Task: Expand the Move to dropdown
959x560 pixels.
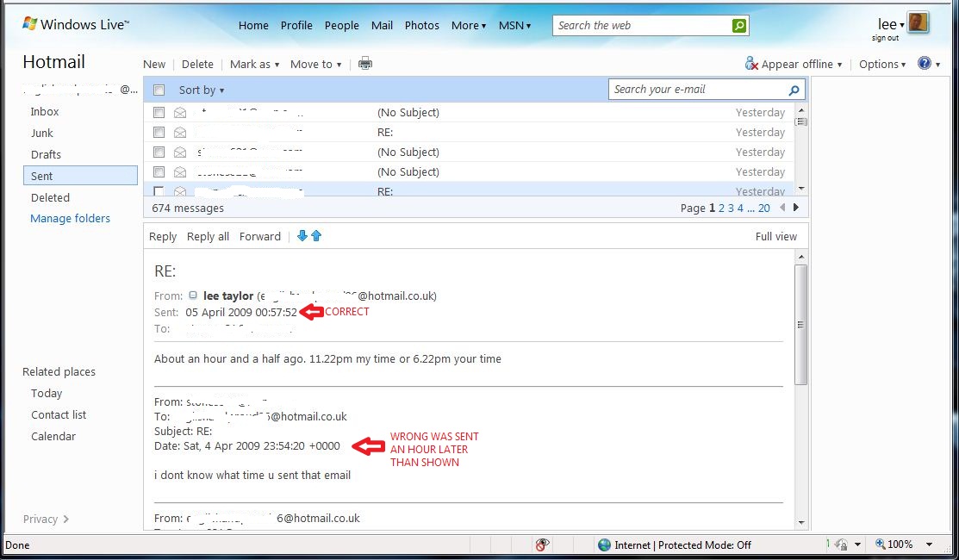Action: (315, 64)
